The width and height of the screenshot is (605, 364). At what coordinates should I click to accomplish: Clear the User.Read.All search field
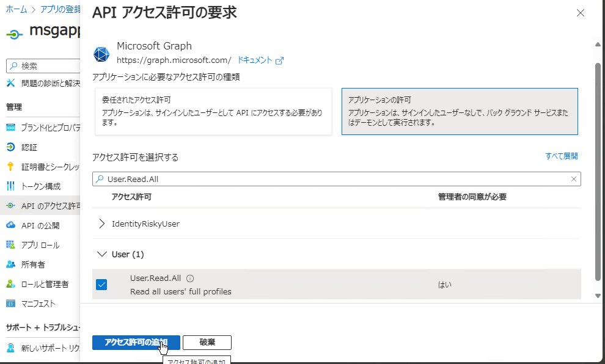(573, 178)
